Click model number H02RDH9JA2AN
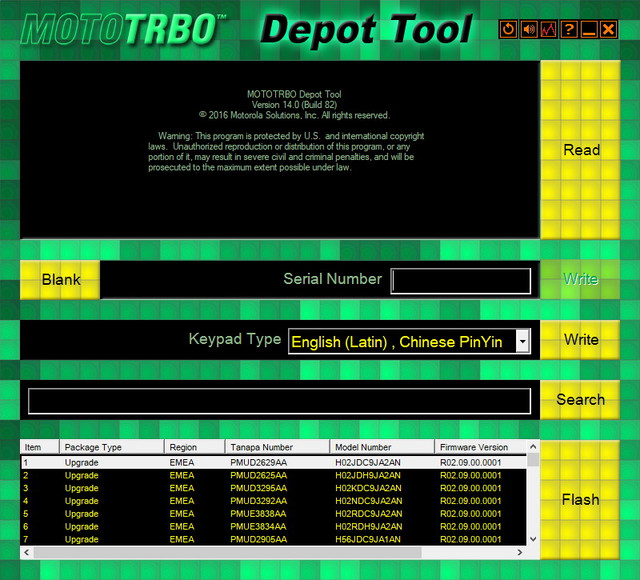Image resolution: width=640 pixels, height=580 pixels. 369,527
